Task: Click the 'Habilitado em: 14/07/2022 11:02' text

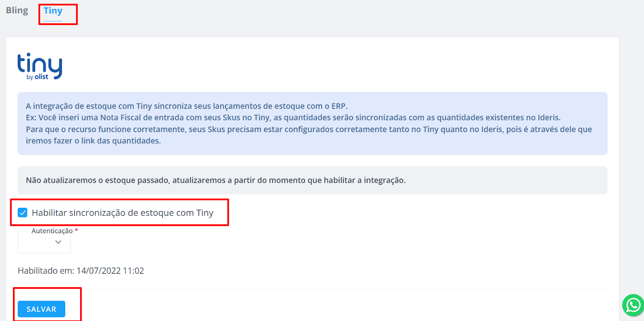Action: (81, 271)
